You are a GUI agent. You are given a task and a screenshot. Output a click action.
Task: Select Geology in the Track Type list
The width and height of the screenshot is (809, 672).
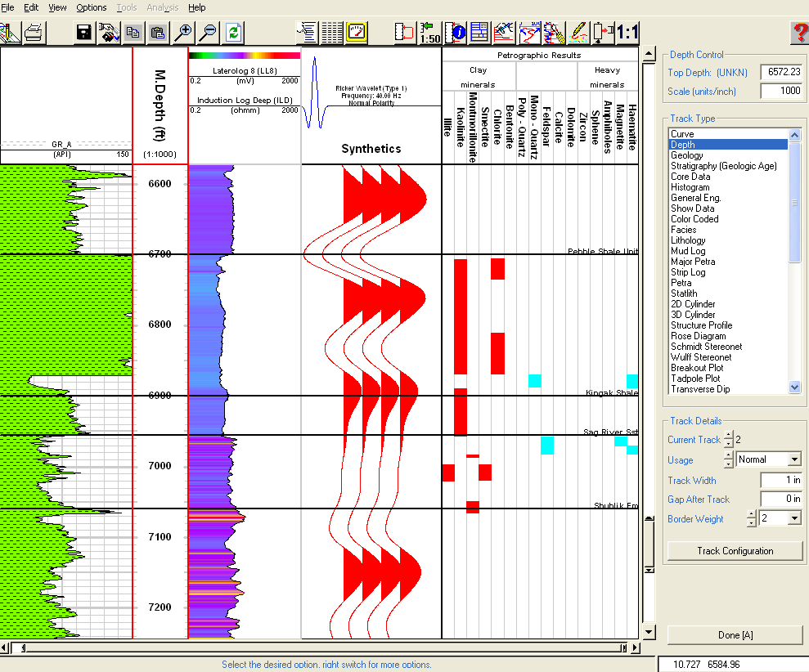click(729, 155)
